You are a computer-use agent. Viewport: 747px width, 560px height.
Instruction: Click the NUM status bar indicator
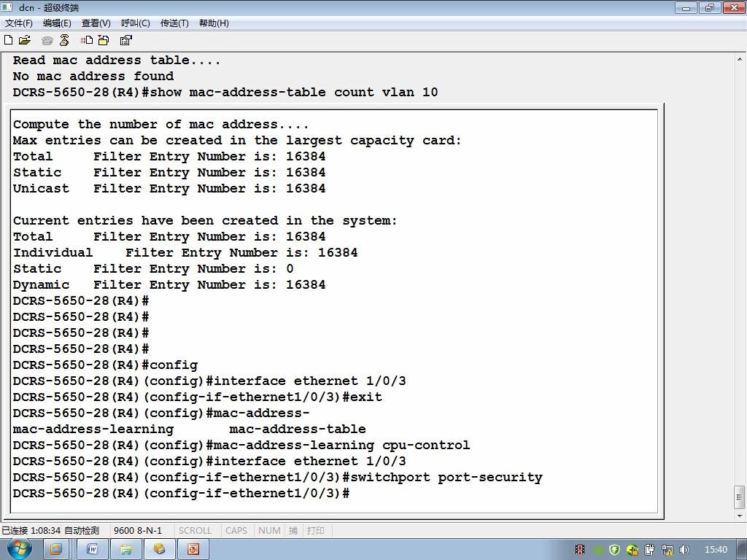point(269,531)
